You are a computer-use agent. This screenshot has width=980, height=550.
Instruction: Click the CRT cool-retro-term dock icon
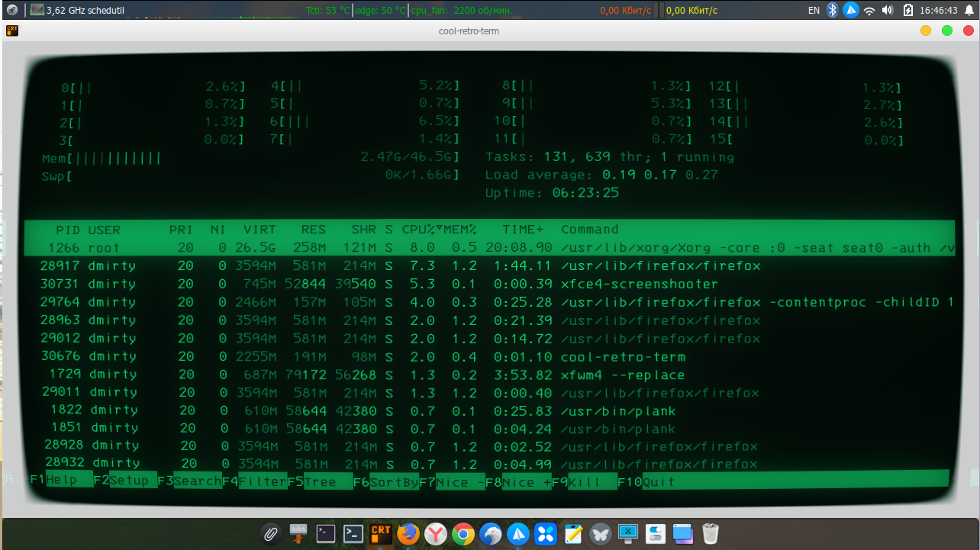point(381,533)
